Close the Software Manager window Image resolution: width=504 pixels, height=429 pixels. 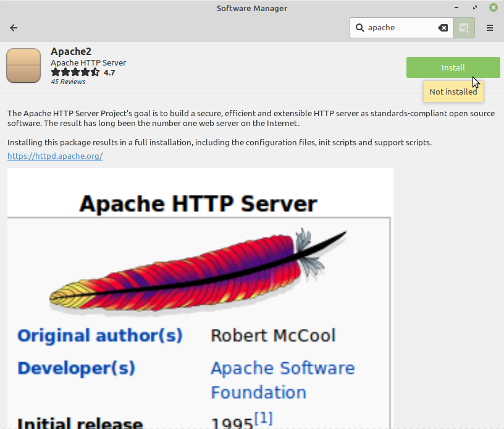pyautogui.click(x=493, y=7)
